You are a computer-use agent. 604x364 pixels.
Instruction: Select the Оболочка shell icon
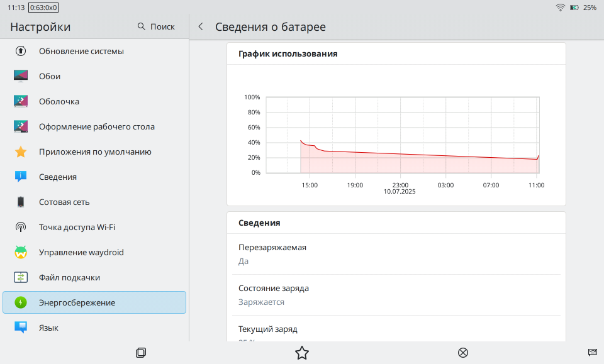21,101
